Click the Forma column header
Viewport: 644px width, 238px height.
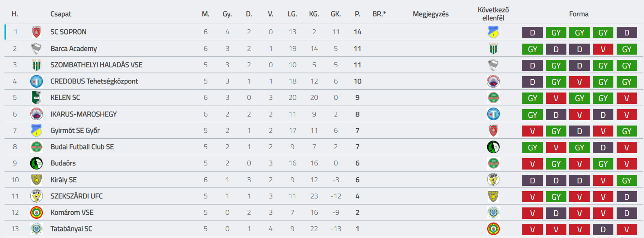[579, 14]
